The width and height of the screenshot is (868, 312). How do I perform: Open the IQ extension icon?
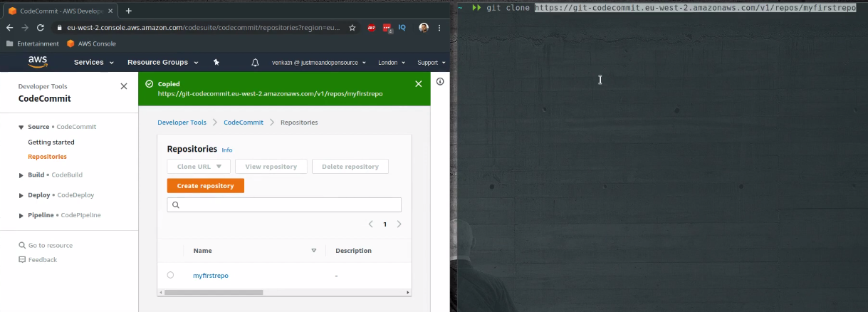click(x=402, y=28)
